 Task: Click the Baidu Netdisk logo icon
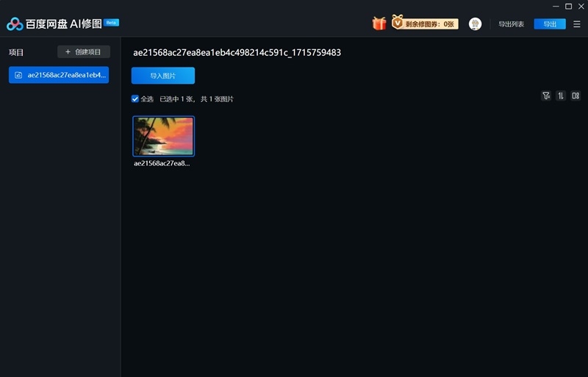[x=15, y=24]
